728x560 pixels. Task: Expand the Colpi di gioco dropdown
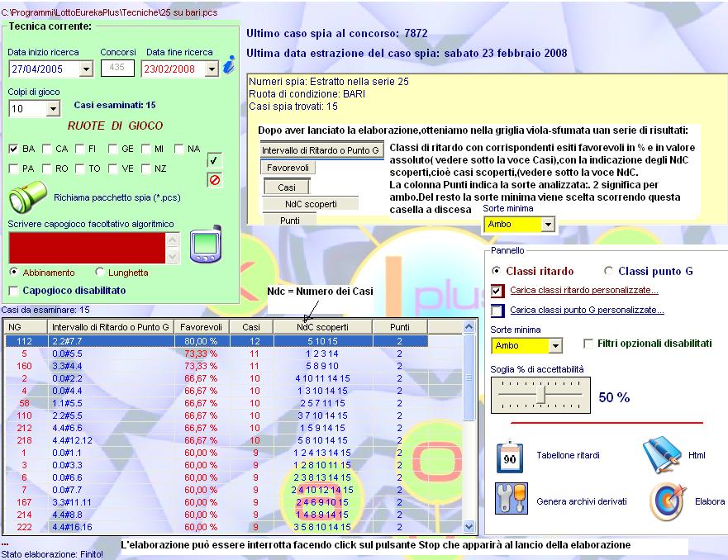point(53,109)
